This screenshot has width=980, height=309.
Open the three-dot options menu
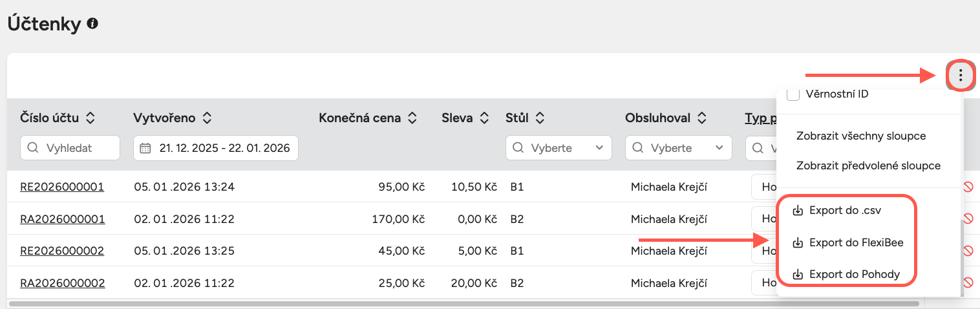[961, 76]
